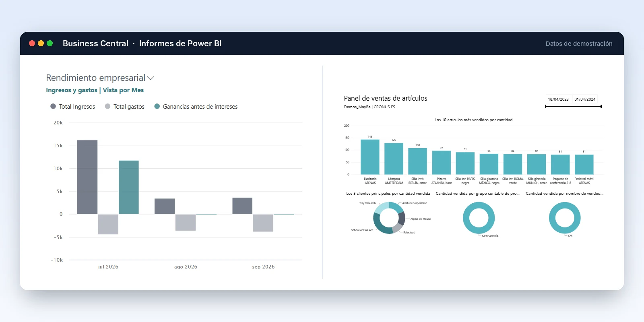Click the Informes de Power BI title
This screenshot has width=644, height=322.
coord(180,43)
